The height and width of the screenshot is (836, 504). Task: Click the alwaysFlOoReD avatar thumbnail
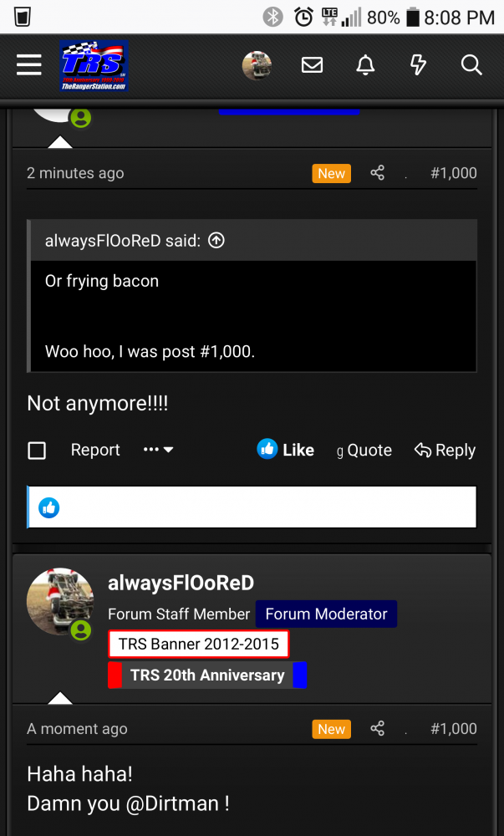point(60,601)
